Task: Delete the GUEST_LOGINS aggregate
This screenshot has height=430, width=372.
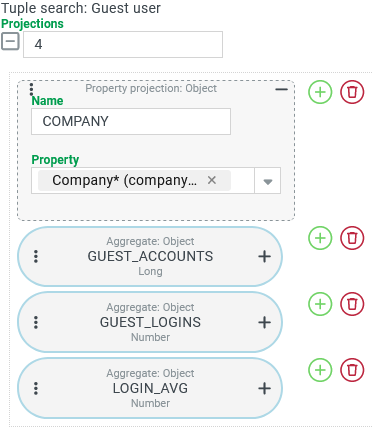Action: coord(352,304)
